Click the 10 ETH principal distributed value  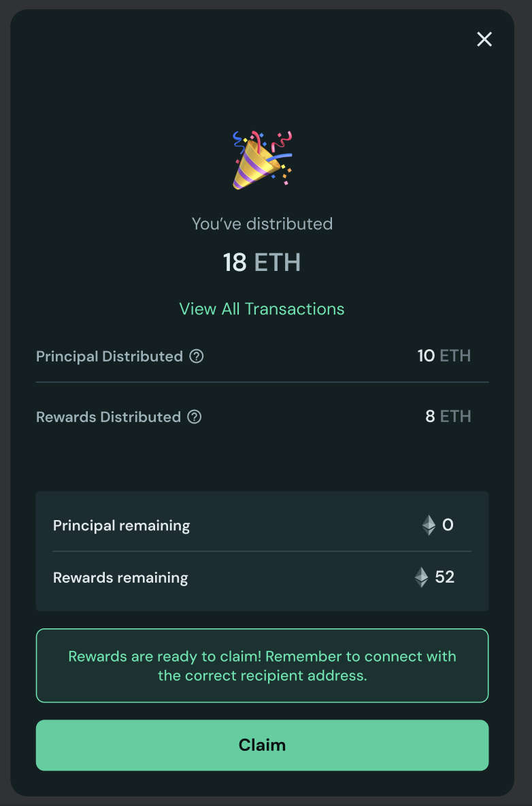tap(444, 356)
